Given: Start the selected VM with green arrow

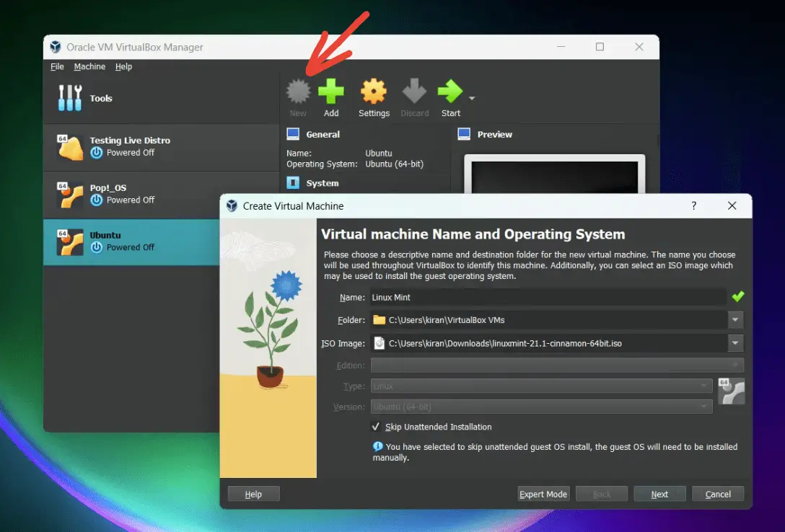Looking at the screenshot, I should pos(450,91).
